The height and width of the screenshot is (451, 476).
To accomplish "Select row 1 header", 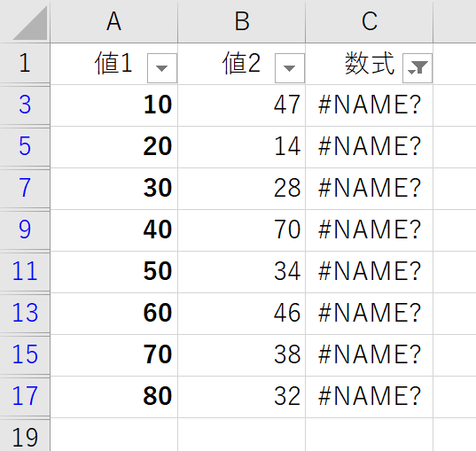I will (x=25, y=63).
